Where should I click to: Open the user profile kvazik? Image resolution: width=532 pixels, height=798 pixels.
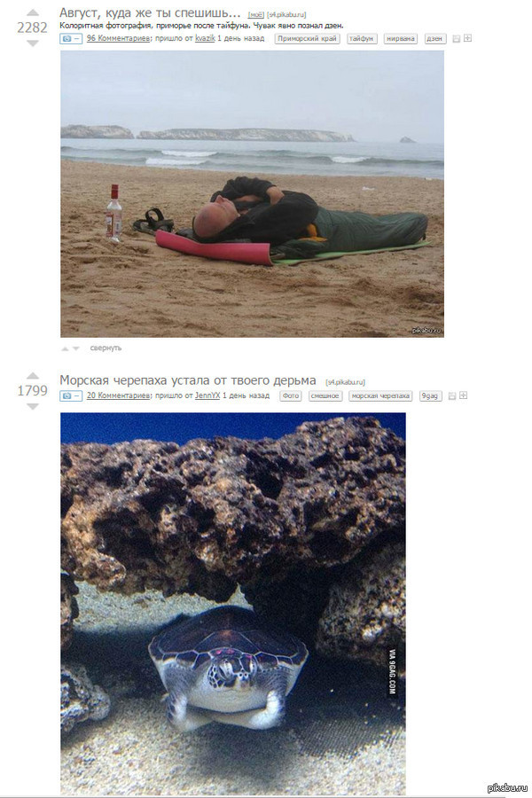coord(205,38)
